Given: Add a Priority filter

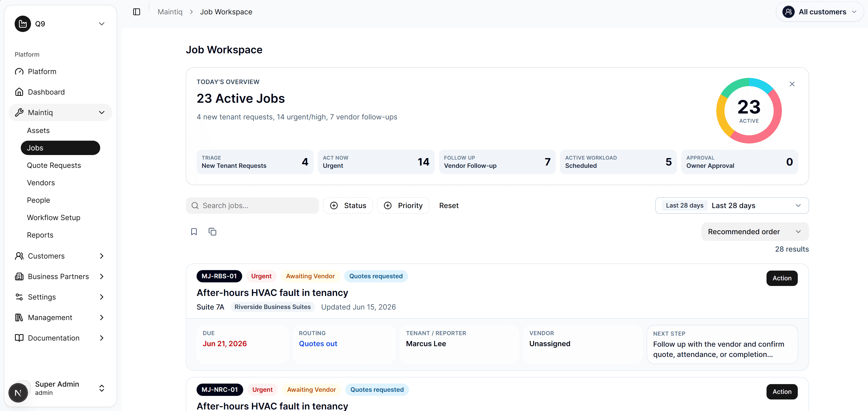Looking at the screenshot, I should (403, 205).
